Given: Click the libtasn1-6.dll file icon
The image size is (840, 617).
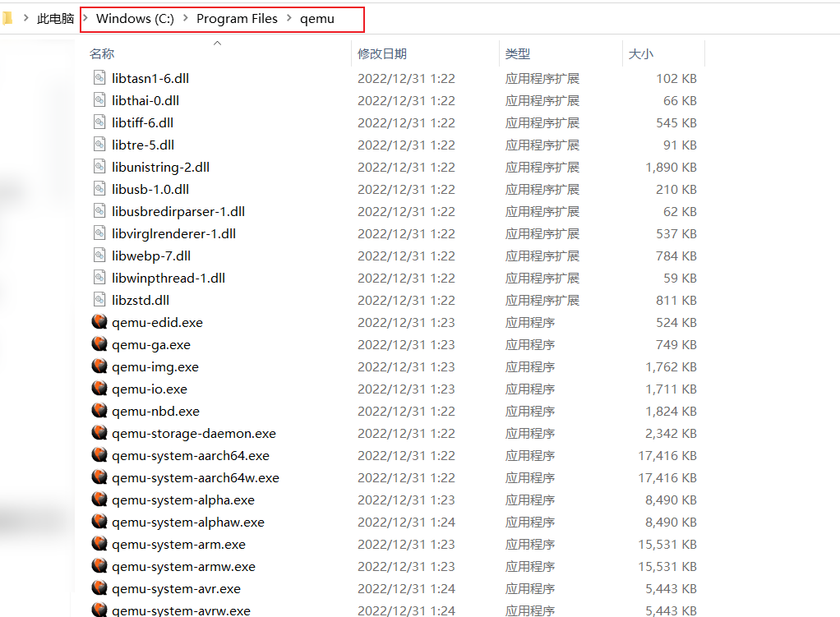Looking at the screenshot, I should (99, 78).
